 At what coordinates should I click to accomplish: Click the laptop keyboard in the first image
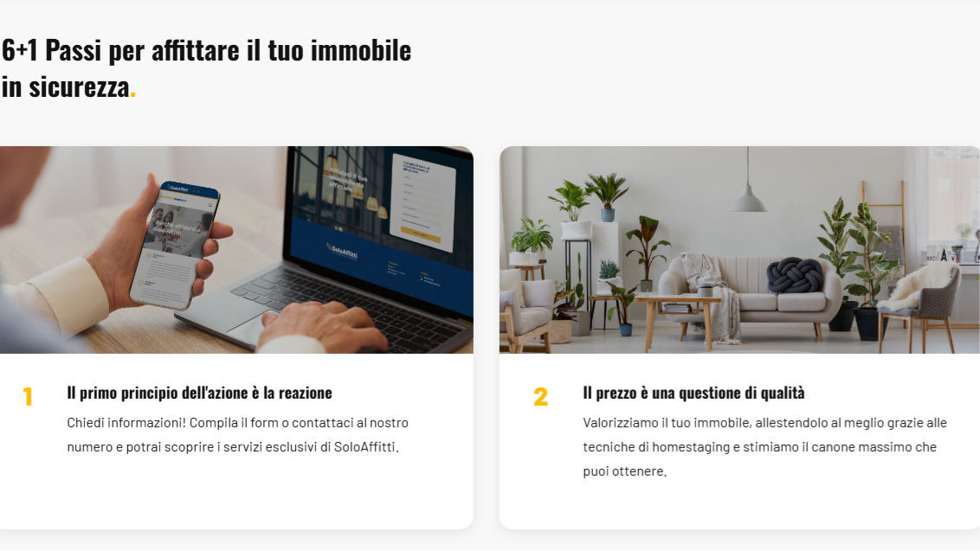[350, 306]
